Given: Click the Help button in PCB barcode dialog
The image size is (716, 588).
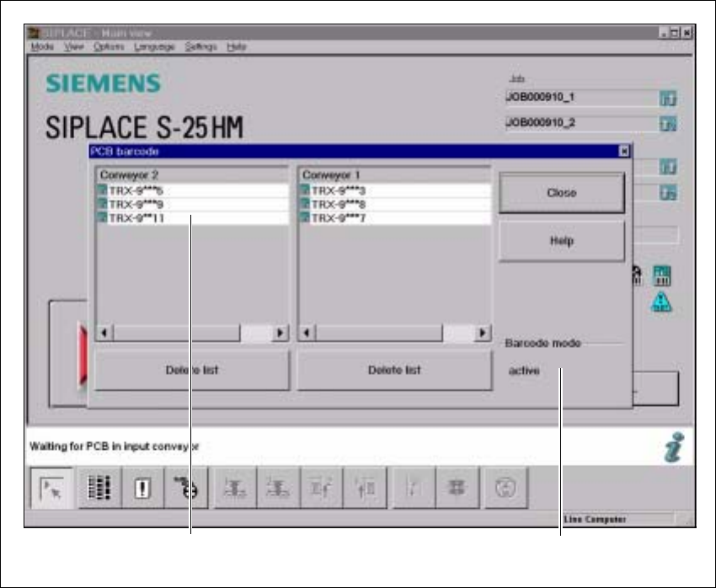Looking at the screenshot, I should tap(562, 241).
